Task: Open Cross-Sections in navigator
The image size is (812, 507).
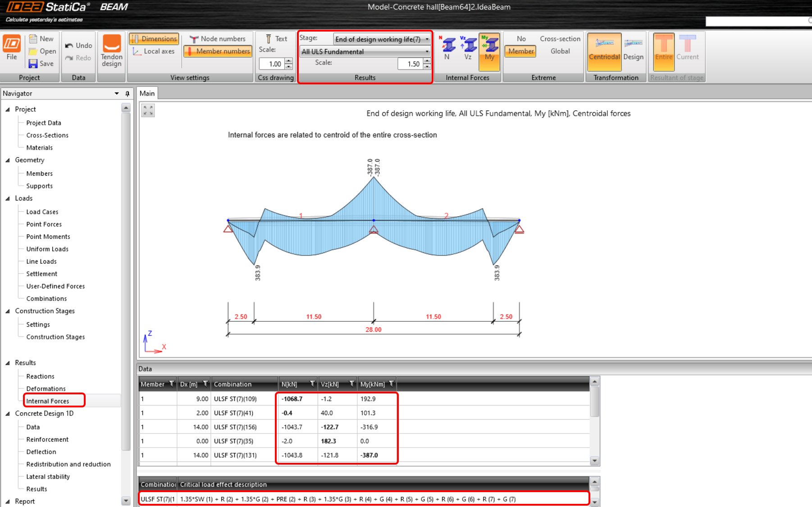Action: tap(47, 135)
